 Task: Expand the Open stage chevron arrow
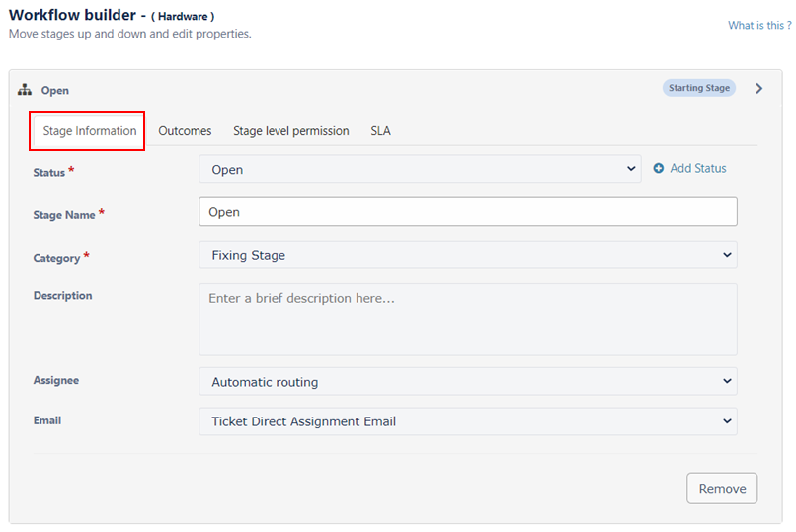[x=758, y=88]
